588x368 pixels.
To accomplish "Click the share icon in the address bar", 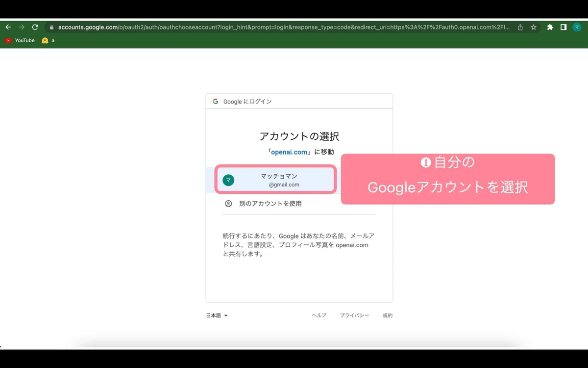I will coord(520,27).
